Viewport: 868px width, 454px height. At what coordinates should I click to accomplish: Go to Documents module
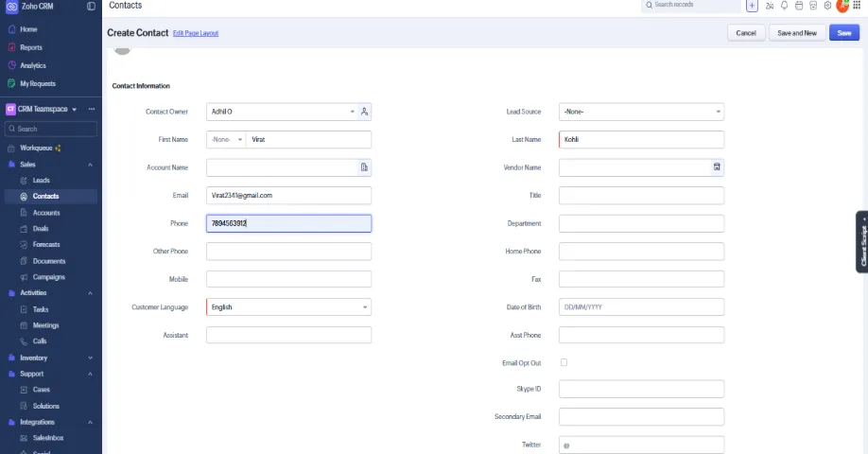pyautogui.click(x=51, y=261)
